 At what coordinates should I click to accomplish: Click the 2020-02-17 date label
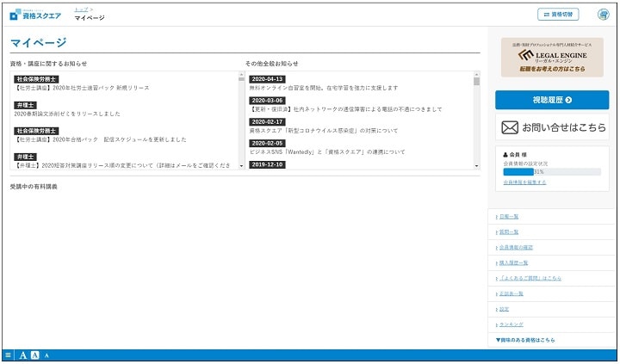267,121
